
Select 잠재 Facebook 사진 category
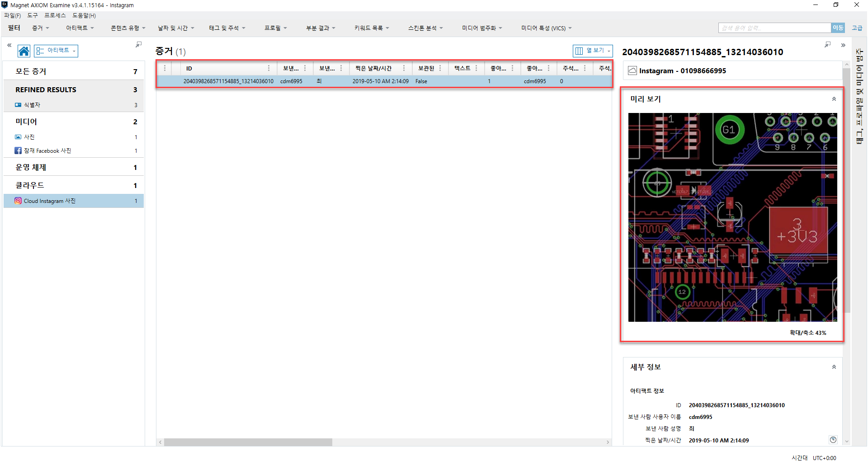[74, 150]
